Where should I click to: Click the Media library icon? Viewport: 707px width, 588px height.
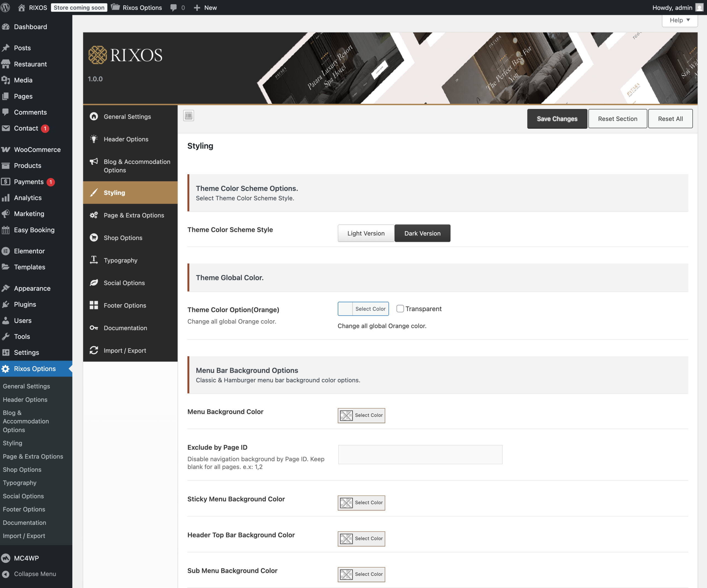coord(6,80)
